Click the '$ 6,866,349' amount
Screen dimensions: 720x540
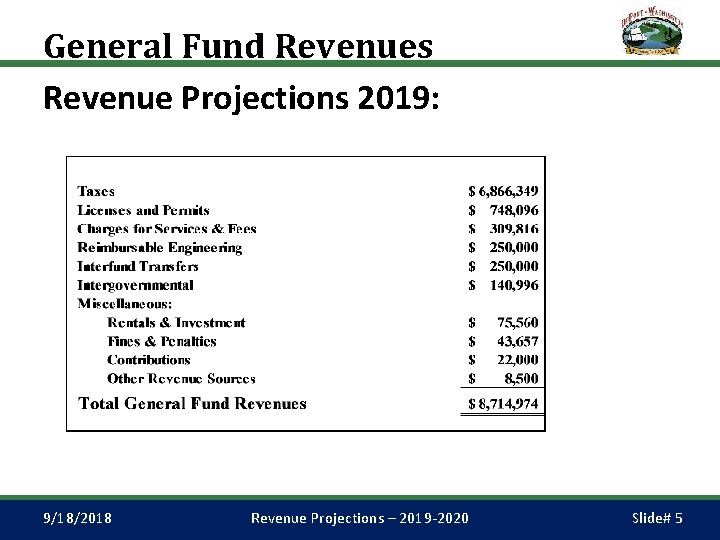[503, 191]
